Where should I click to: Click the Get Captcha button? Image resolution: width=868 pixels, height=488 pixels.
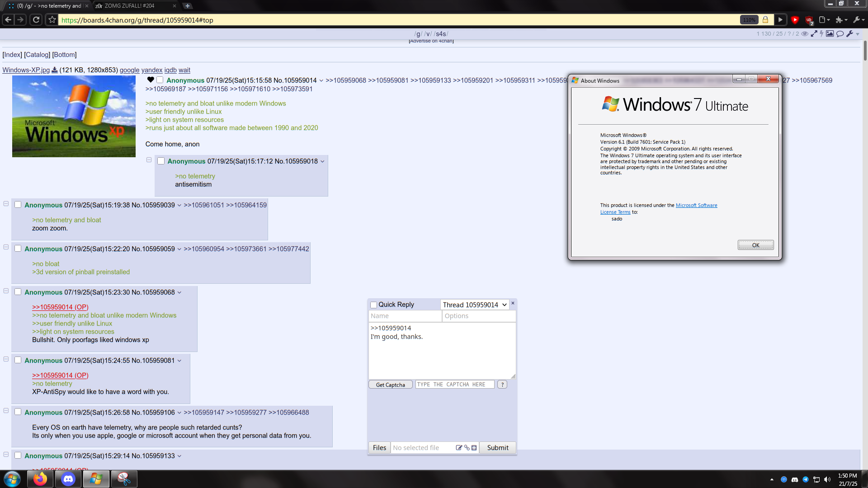click(390, 385)
